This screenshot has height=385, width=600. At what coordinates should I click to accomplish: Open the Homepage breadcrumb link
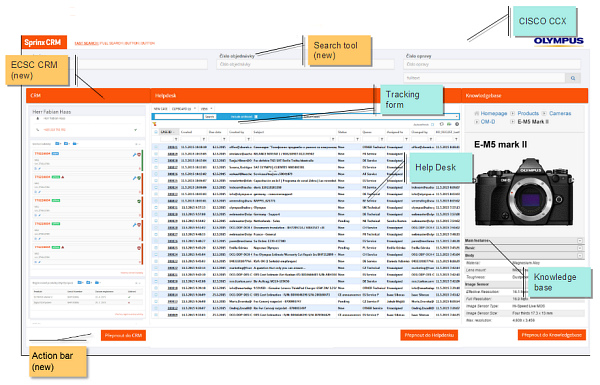(494, 114)
